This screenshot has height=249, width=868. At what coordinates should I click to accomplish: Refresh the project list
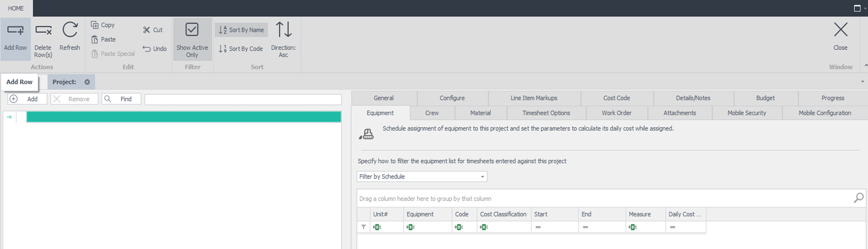click(70, 30)
